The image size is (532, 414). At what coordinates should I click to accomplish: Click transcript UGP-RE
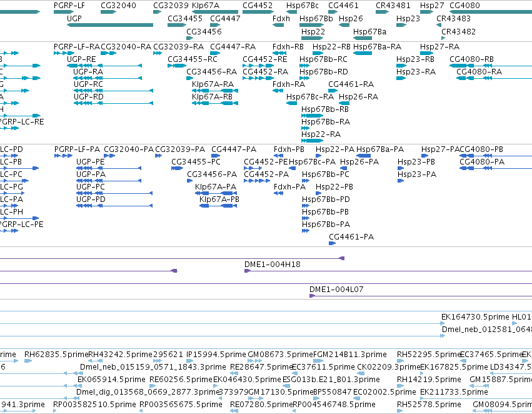click(x=81, y=59)
